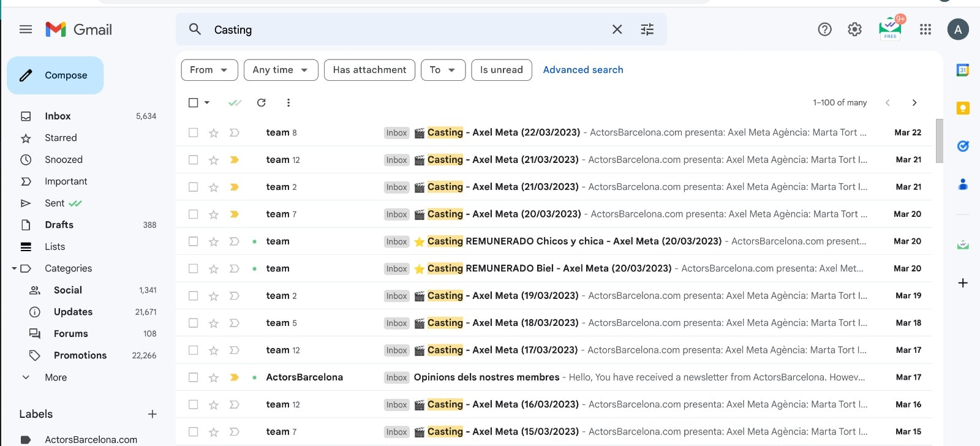Filter results by Is unread
This screenshot has height=446, width=980.
click(x=502, y=70)
